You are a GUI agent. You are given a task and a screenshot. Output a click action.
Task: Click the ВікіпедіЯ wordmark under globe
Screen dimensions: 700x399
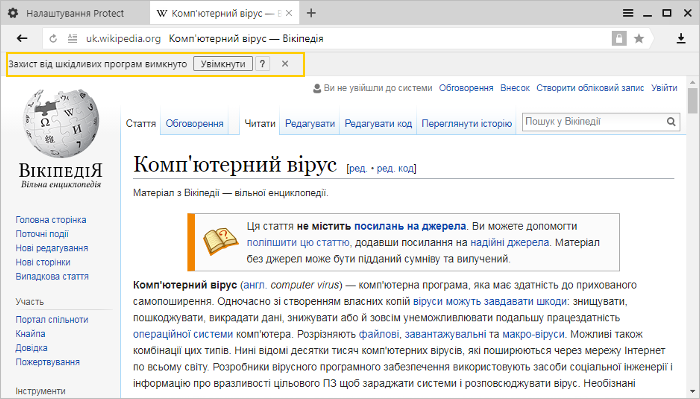(x=61, y=170)
